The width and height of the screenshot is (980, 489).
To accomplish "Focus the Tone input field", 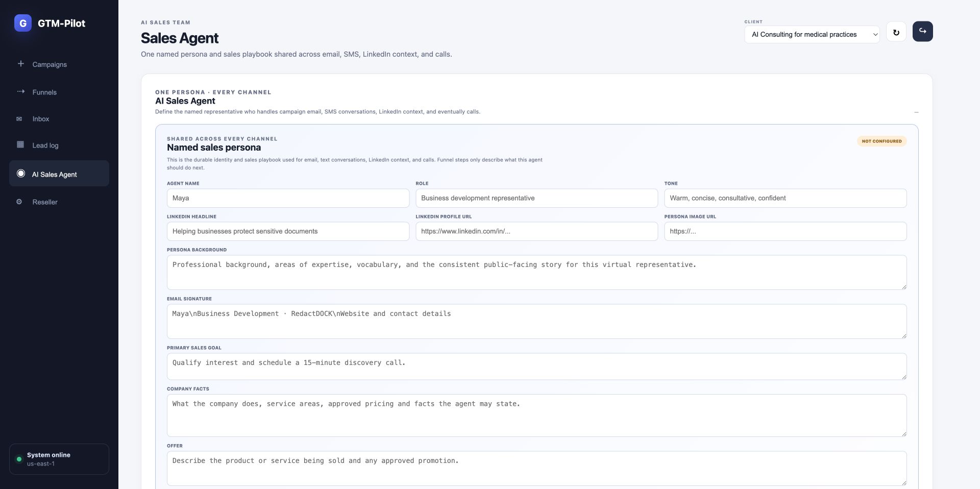I will (x=785, y=198).
